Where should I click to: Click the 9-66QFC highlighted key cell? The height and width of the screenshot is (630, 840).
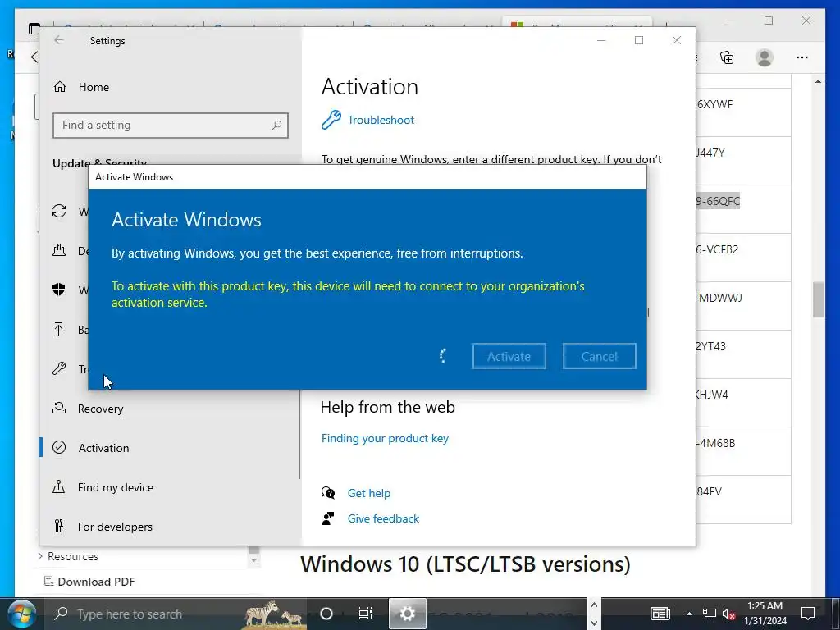pos(717,201)
